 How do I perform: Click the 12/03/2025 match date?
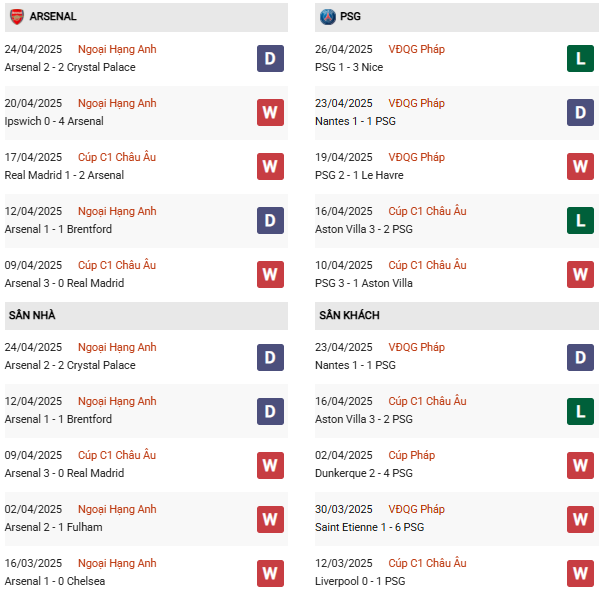coord(346,563)
